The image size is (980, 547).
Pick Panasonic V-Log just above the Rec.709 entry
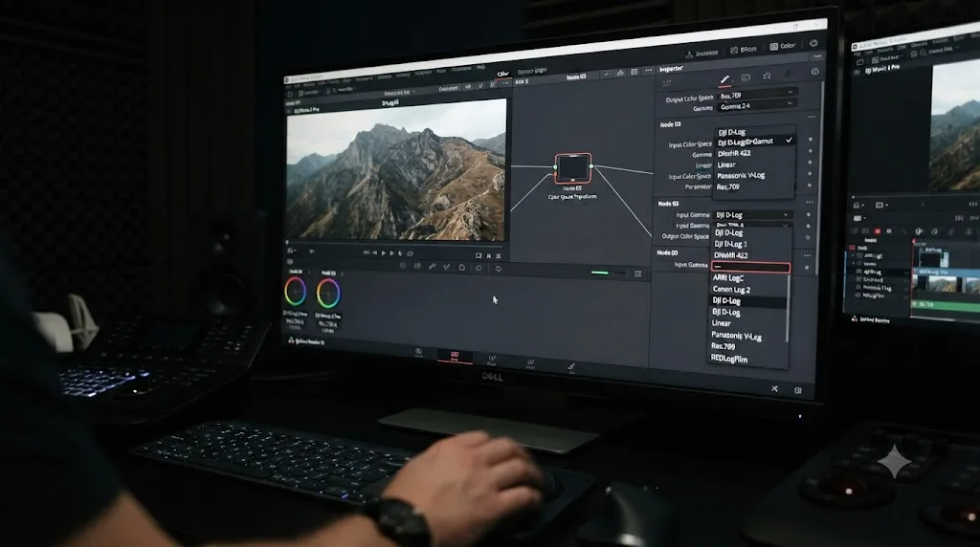(x=742, y=175)
